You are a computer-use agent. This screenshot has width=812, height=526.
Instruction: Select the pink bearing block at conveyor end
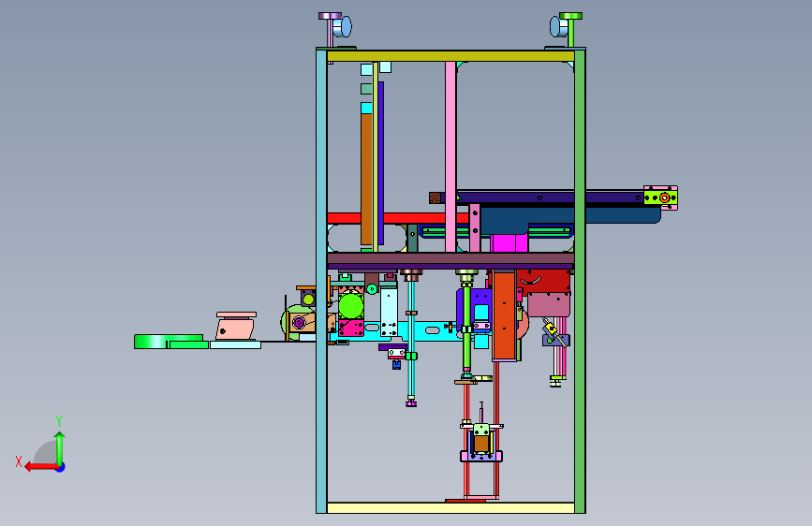coord(661,197)
